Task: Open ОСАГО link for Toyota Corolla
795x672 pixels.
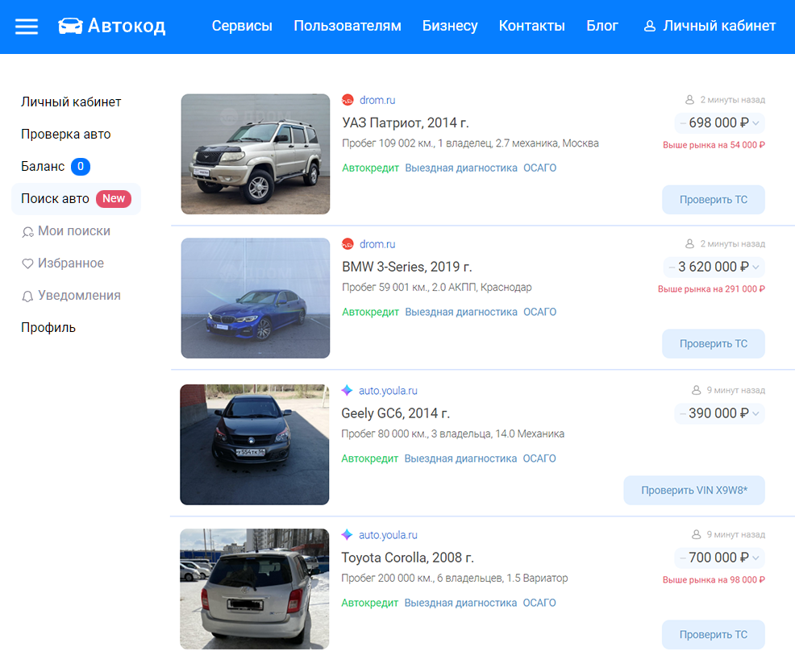Action: point(539,603)
